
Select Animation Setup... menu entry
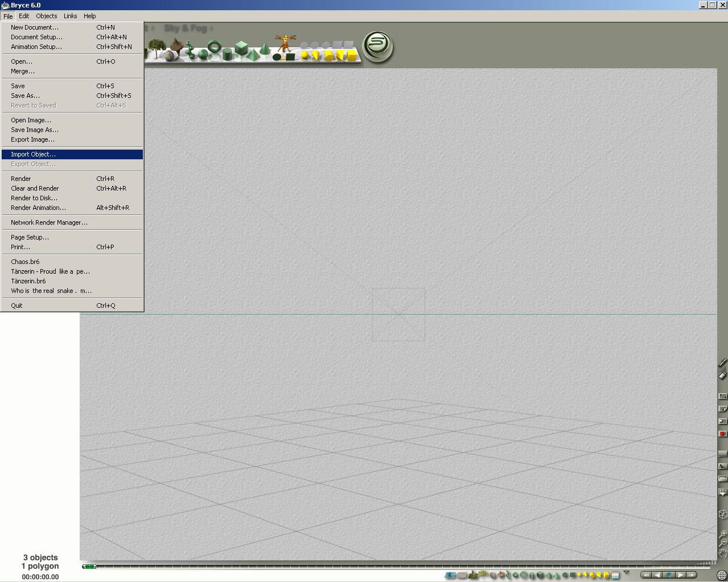[x=72, y=47]
